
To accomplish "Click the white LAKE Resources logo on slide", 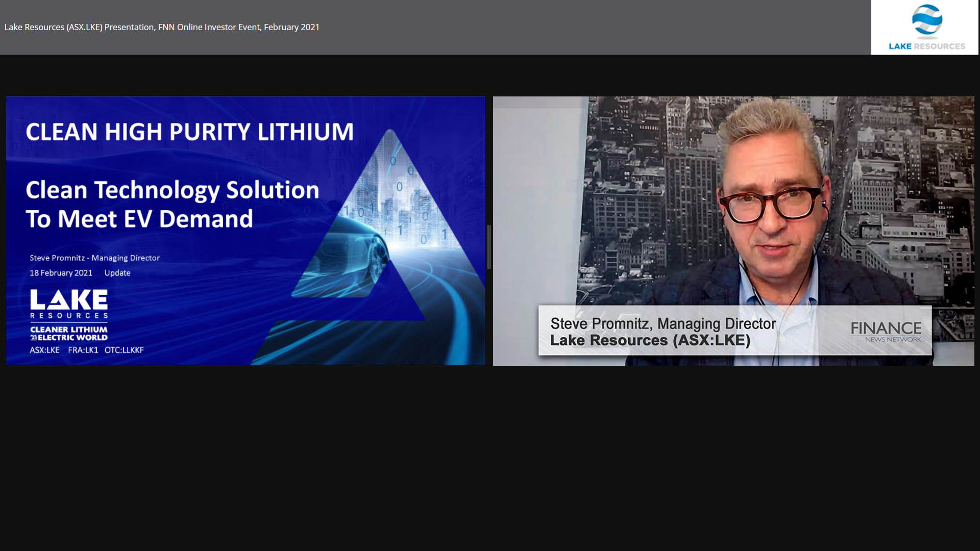I will 69,304.
